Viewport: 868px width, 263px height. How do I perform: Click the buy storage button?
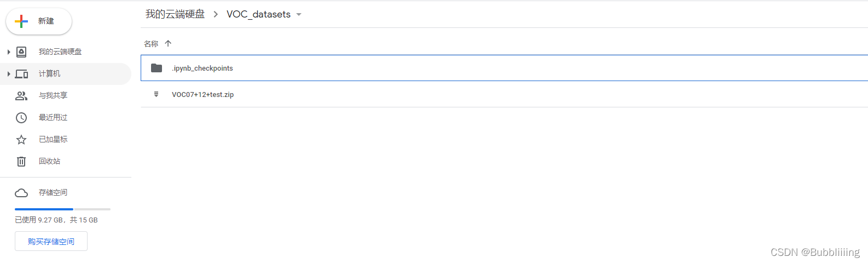[x=51, y=242]
